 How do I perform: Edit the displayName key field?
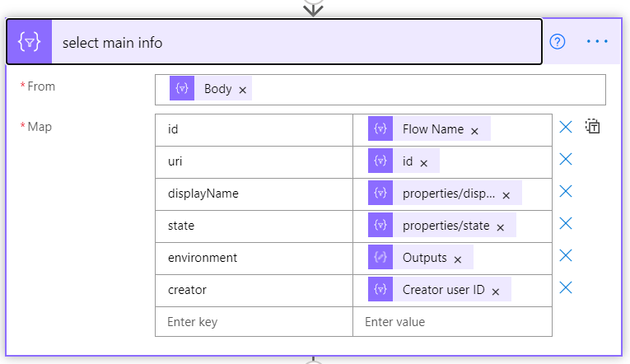[x=254, y=194]
